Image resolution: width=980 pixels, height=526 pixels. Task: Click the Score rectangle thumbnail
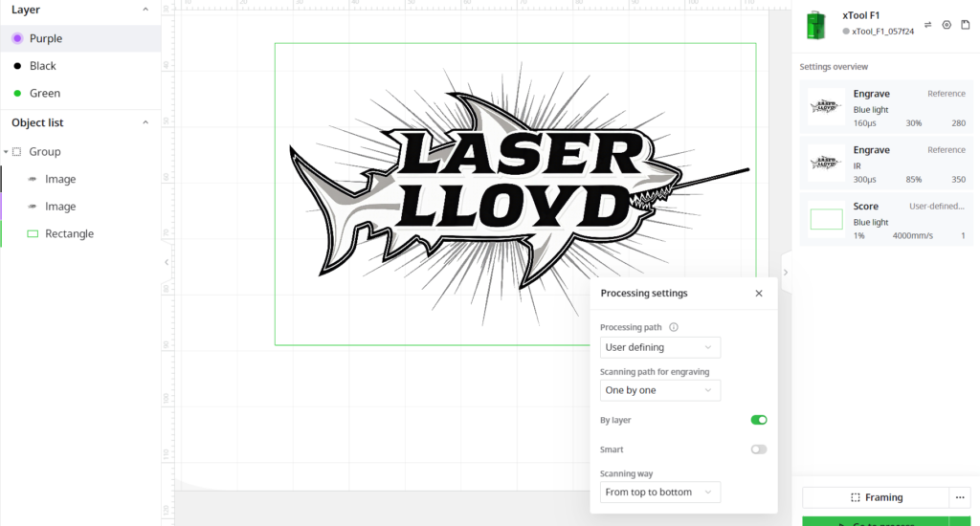(x=826, y=219)
